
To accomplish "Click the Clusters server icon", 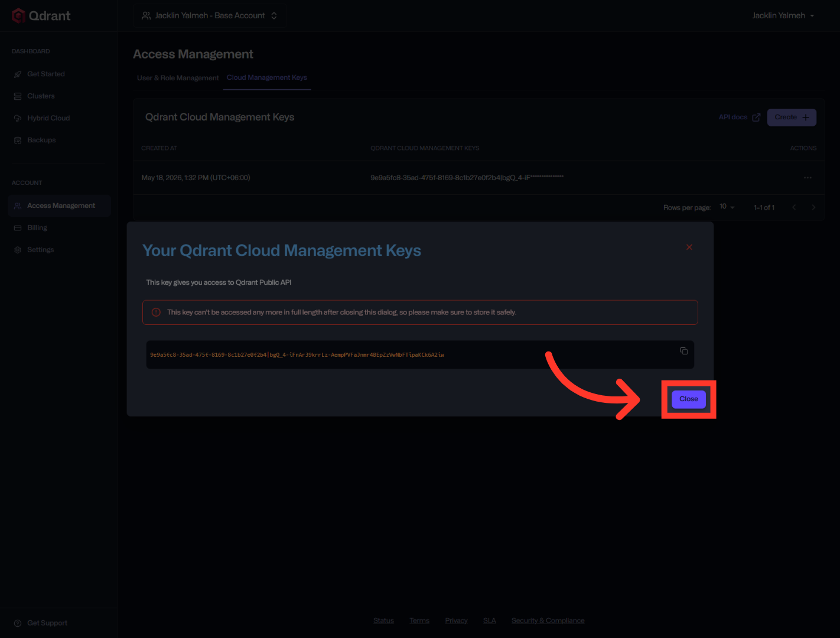I will (18, 96).
